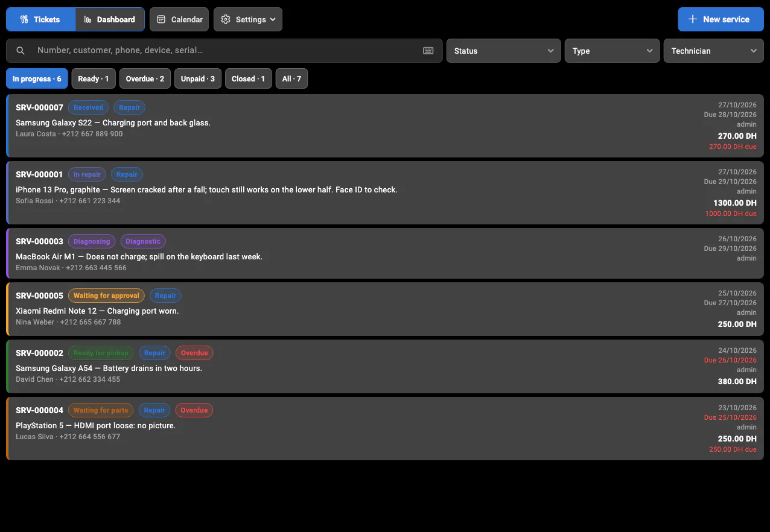Screen dimensions: 770x532
Task: Click the Waiting for approval badge
Action: [x=106, y=296]
